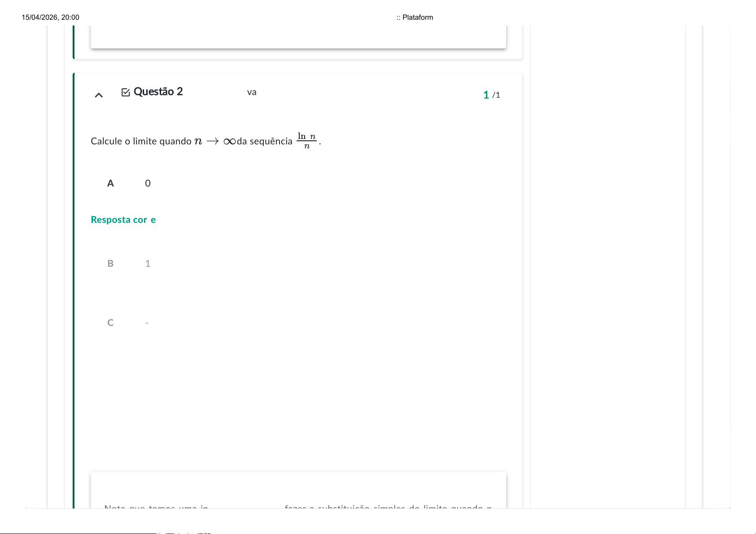Click the Questão 2 heading
This screenshot has width=756, height=534.
tap(158, 92)
